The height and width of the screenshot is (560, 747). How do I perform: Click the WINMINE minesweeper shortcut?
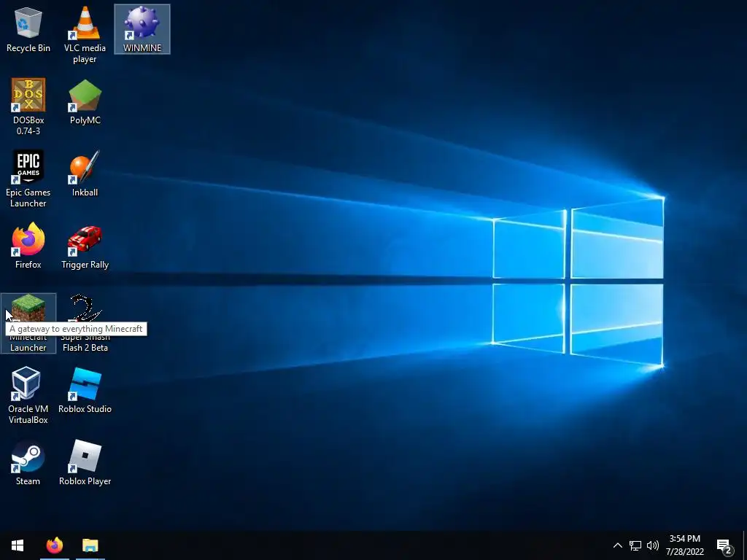click(x=142, y=29)
